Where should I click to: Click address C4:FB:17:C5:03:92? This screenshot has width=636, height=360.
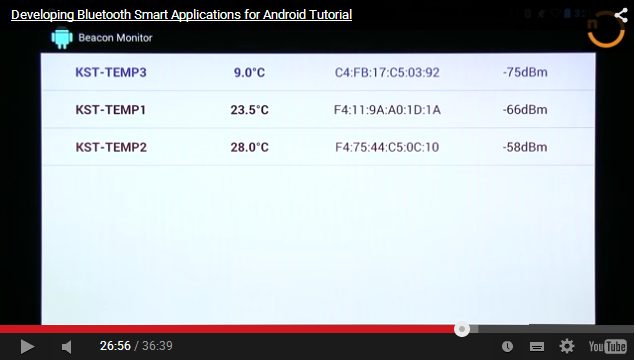click(387, 73)
